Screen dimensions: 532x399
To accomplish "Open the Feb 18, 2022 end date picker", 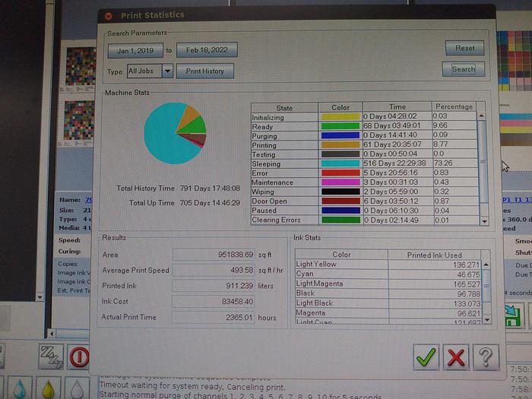I will pos(207,50).
